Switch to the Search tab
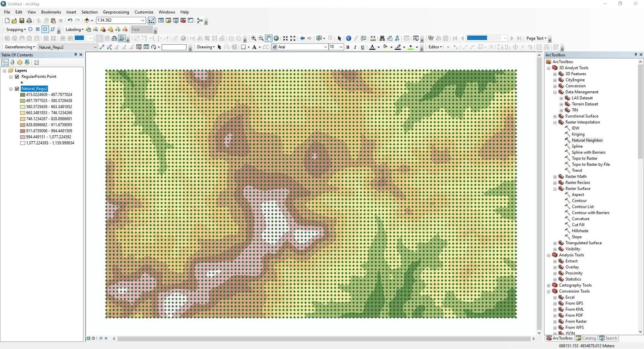 608,339
